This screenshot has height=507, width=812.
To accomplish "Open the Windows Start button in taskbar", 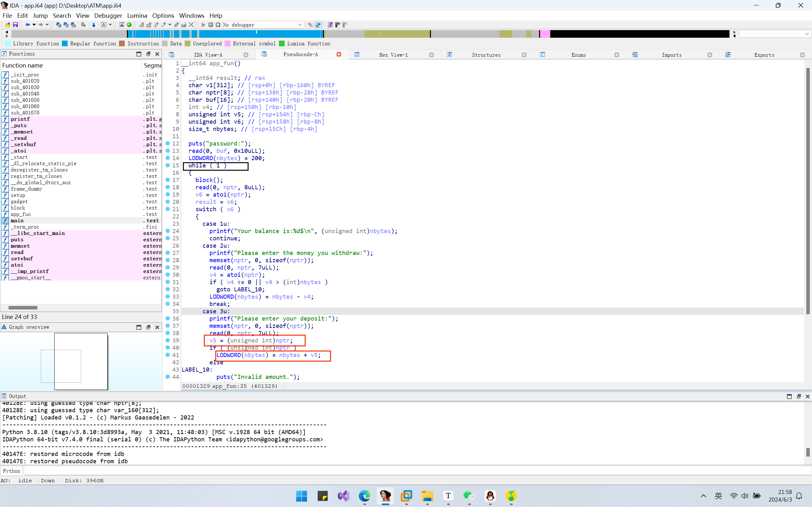I will 301,496.
